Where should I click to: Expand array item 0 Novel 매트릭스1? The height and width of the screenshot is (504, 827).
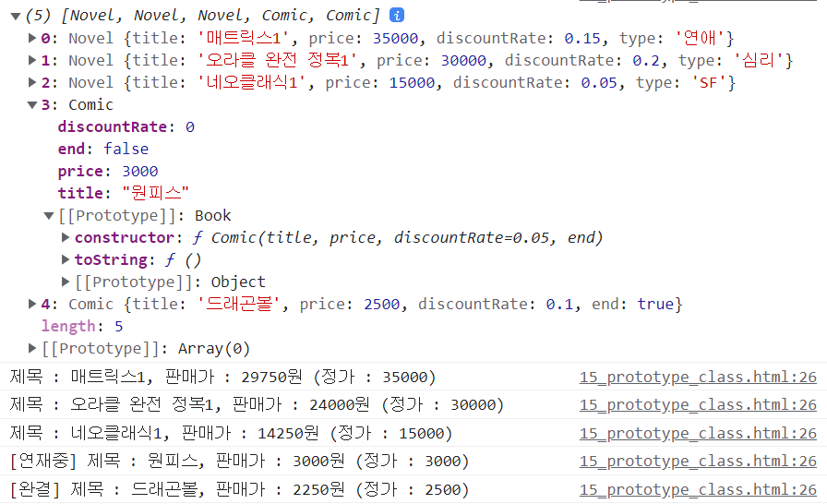click(x=32, y=38)
